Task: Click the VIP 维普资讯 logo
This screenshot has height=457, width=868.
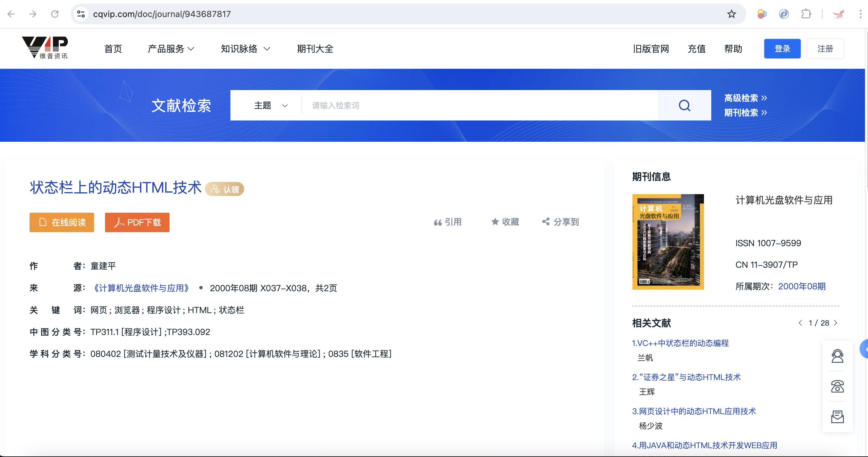Action: point(45,48)
